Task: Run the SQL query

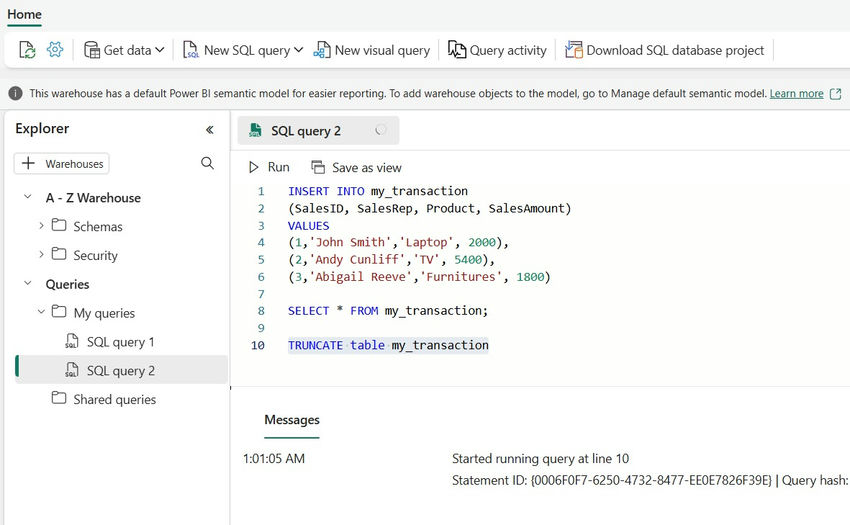Action: [268, 167]
